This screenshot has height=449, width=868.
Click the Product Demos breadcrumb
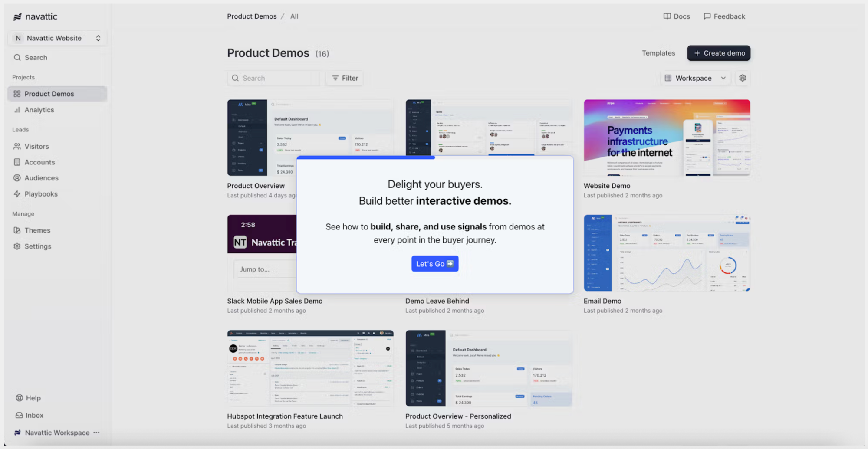pyautogui.click(x=252, y=16)
